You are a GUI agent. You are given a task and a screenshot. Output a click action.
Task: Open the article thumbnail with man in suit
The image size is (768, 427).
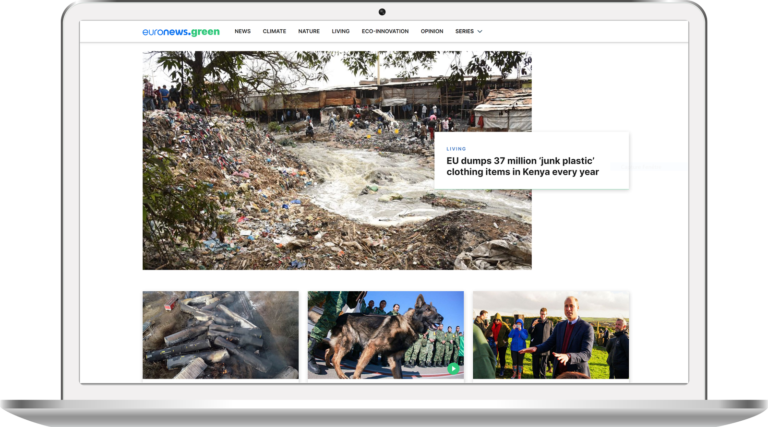tap(551, 335)
